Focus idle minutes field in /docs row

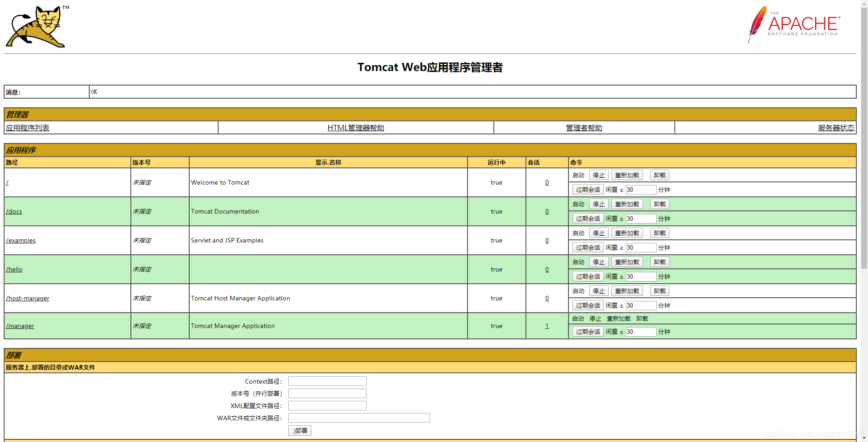[x=641, y=219]
